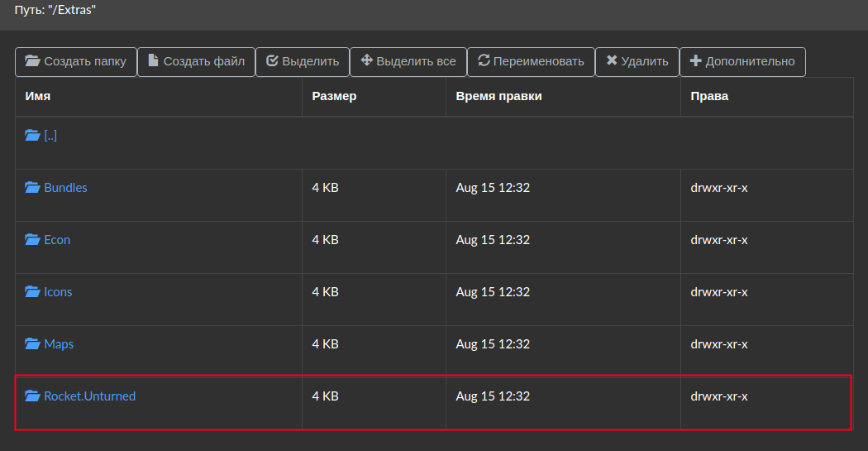Click the X icon on Удалить

612,60
